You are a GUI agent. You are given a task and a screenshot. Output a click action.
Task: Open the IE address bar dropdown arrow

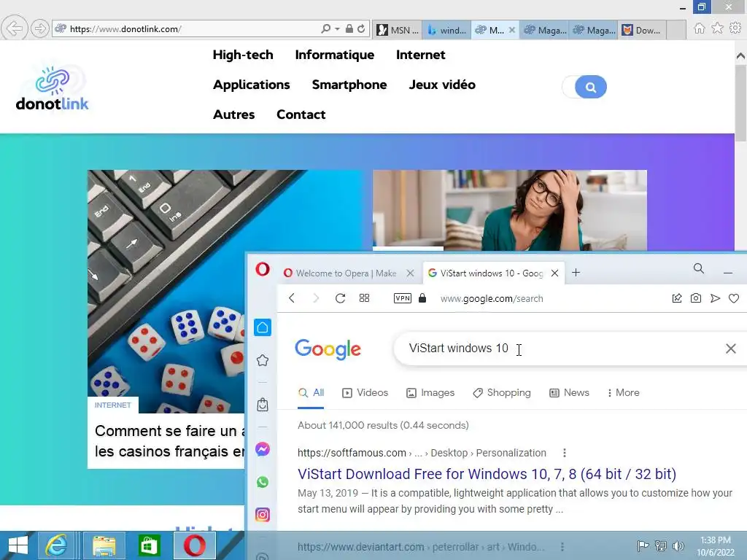337,29
